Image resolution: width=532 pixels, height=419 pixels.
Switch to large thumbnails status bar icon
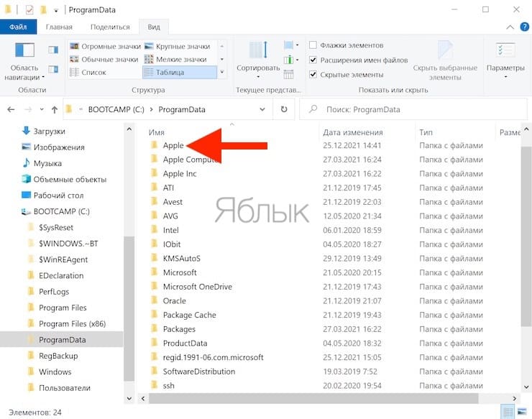click(x=522, y=413)
